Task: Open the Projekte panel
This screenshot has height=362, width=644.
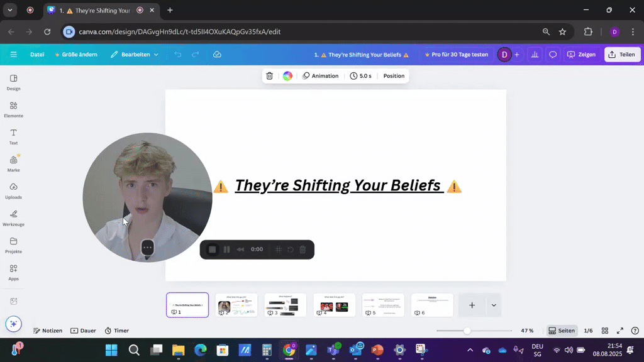Action: [x=13, y=245]
